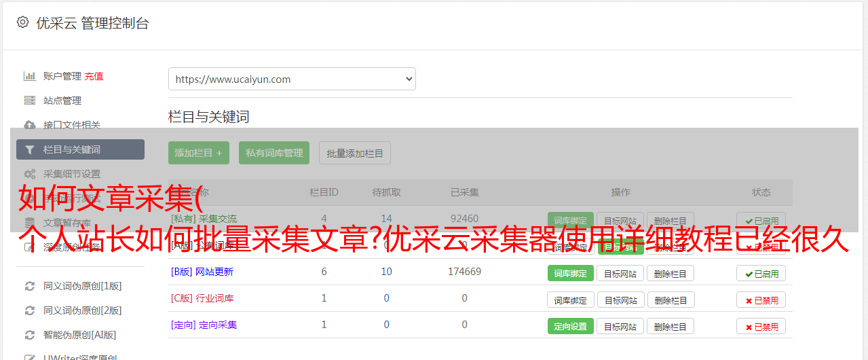Click the green 添加栏目 + button
Image resolution: width=868 pixels, height=360 pixels.
point(199,153)
